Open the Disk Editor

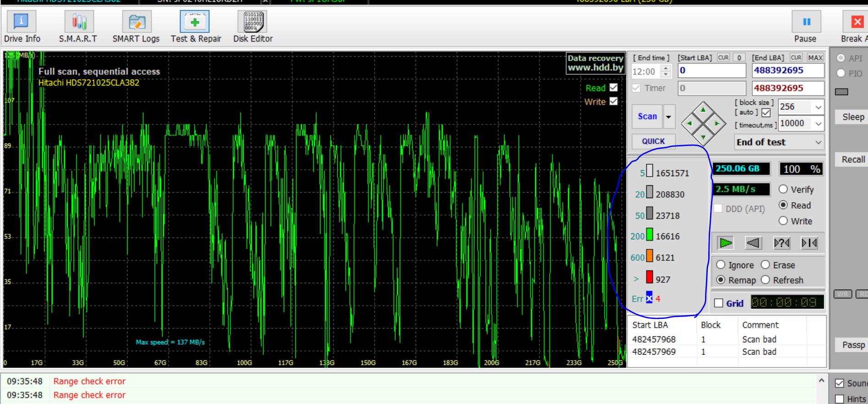[x=253, y=27]
